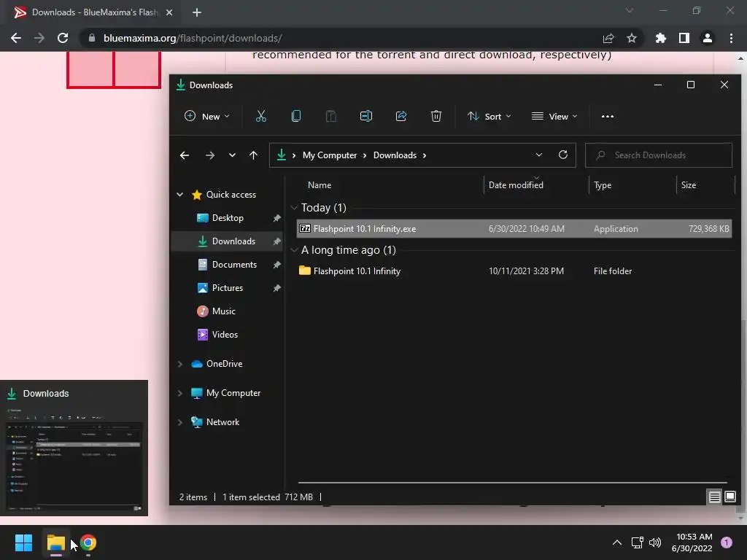Click Chrome's back arrow button
The width and height of the screenshot is (747, 560).
pyautogui.click(x=16, y=38)
